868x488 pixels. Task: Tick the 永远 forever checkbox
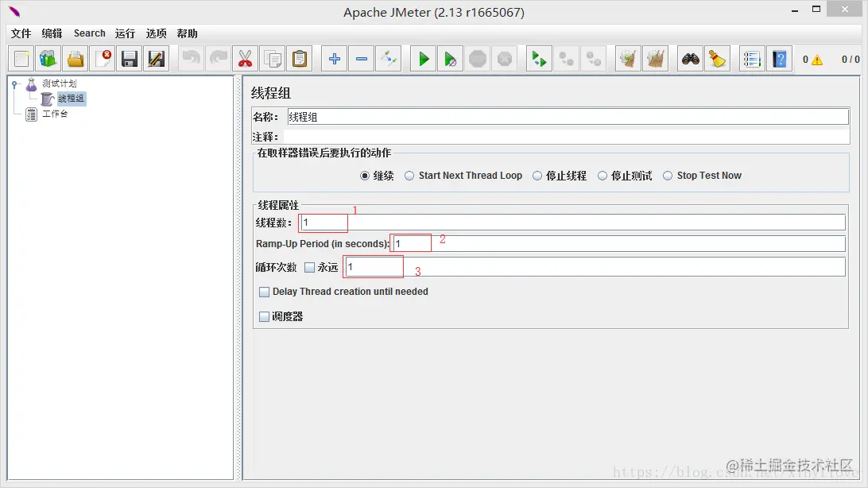(x=310, y=267)
